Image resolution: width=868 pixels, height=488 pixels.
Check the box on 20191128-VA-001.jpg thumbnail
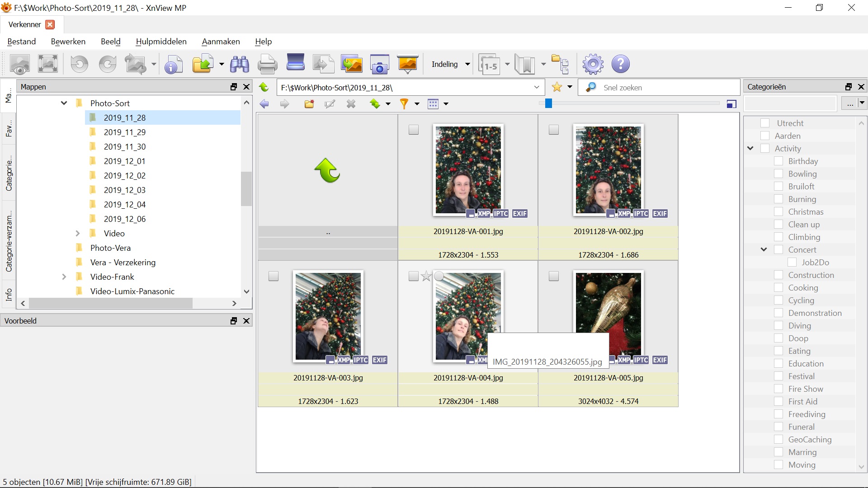coord(413,130)
